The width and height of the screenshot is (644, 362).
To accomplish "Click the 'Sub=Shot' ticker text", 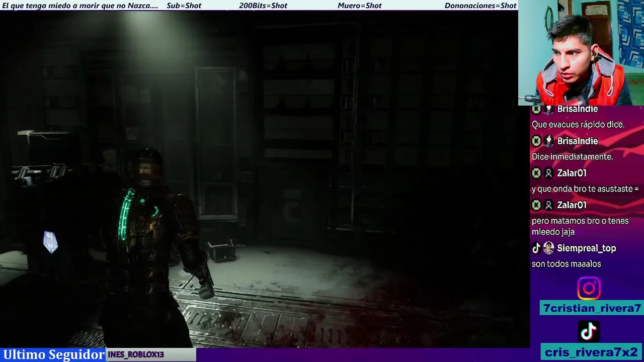I will point(184,6).
